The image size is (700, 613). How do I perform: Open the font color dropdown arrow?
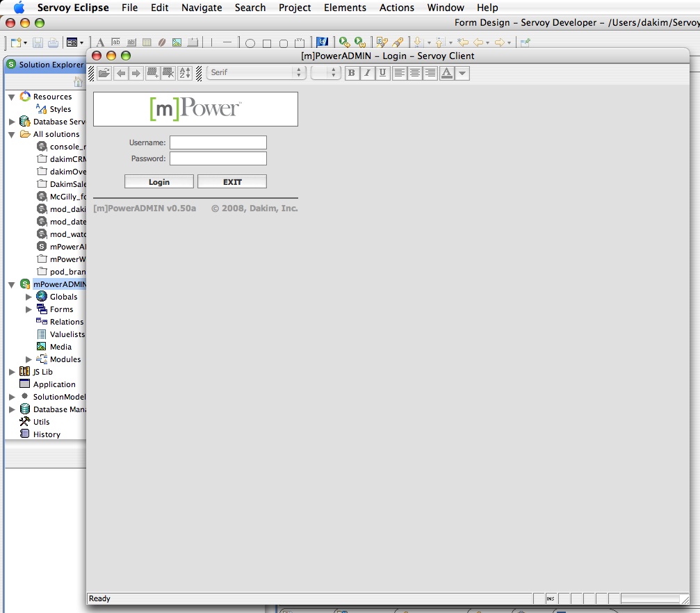pyautogui.click(x=462, y=73)
